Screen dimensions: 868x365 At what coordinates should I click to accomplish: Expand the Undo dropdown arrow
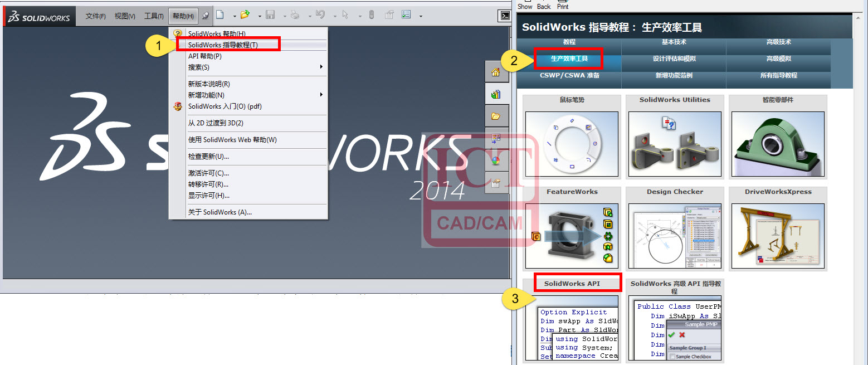(x=335, y=16)
